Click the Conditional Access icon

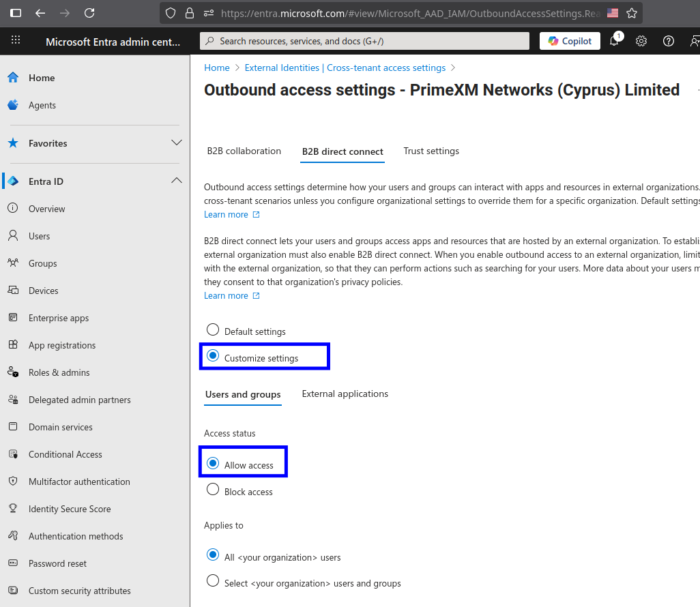[x=13, y=454]
